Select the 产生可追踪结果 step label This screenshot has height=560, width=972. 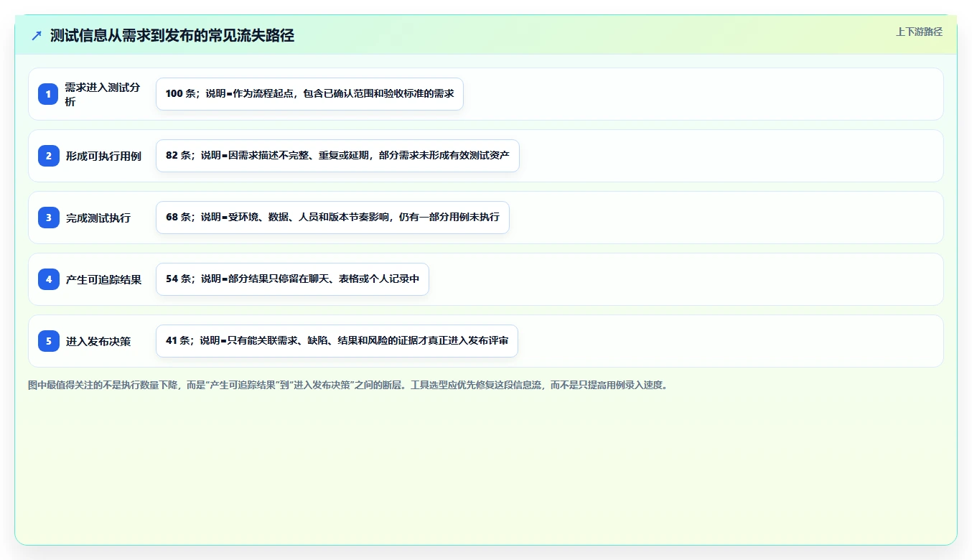(103, 279)
